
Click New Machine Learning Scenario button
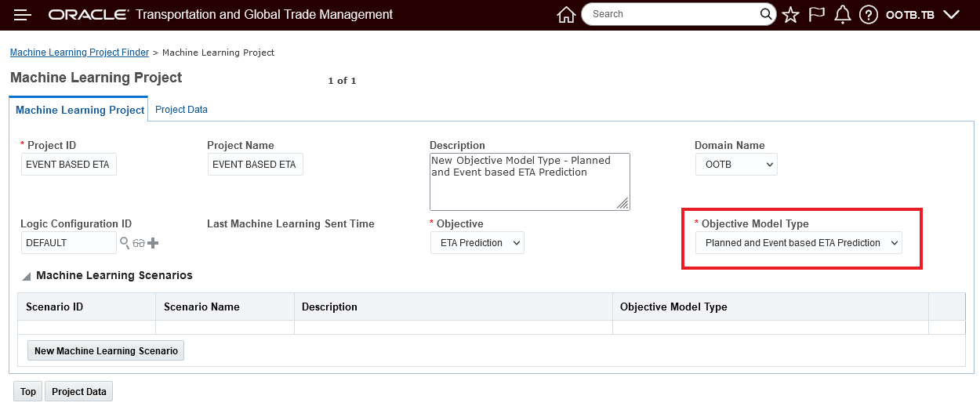[106, 350]
